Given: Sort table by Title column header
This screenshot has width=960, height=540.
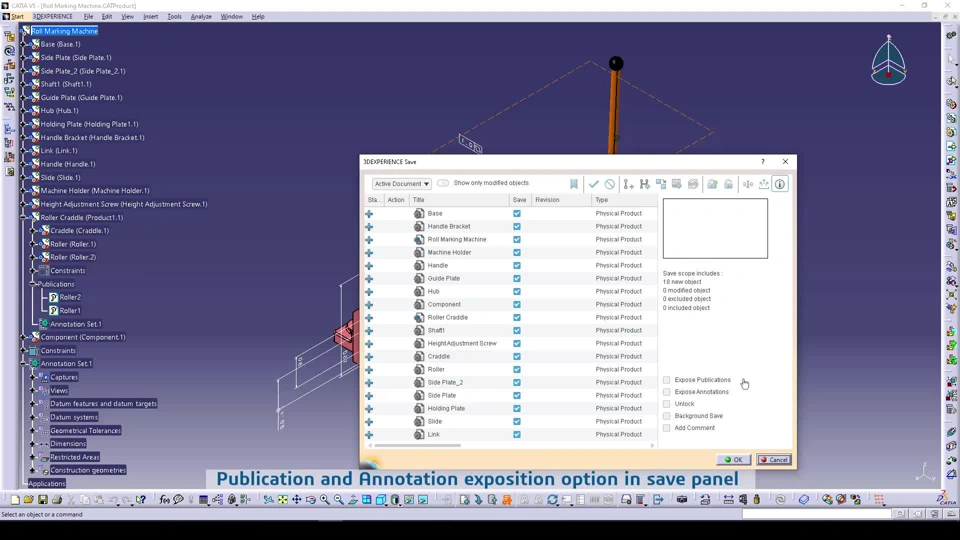Looking at the screenshot, I should pyautogui.click(x=459, y=200).
